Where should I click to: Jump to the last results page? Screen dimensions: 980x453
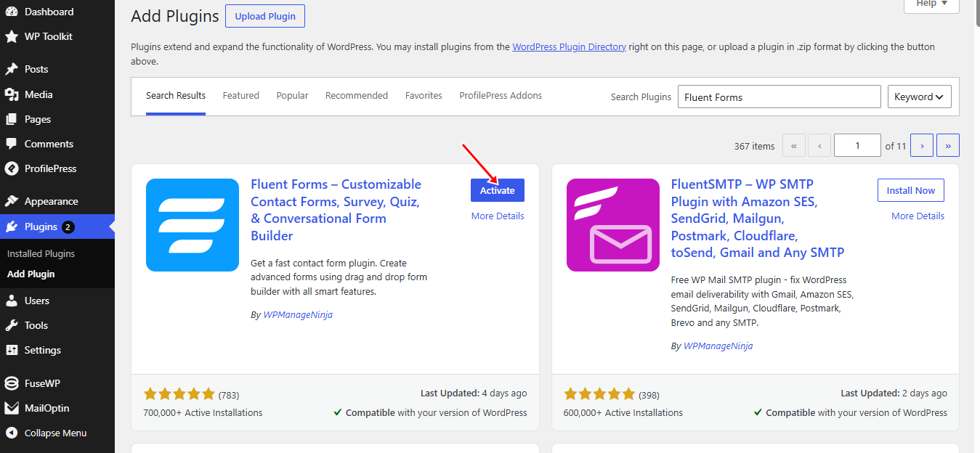(948, 145)
